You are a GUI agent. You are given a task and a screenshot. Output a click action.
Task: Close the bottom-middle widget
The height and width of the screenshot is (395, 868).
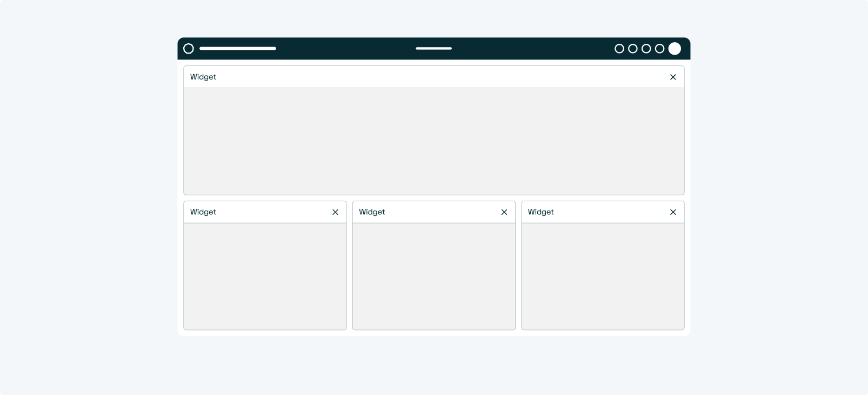504,212
